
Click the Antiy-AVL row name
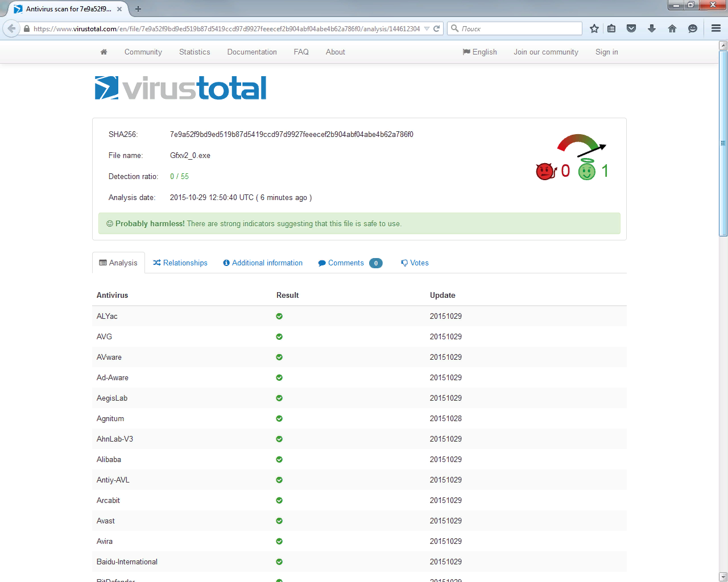pos(113,480)
